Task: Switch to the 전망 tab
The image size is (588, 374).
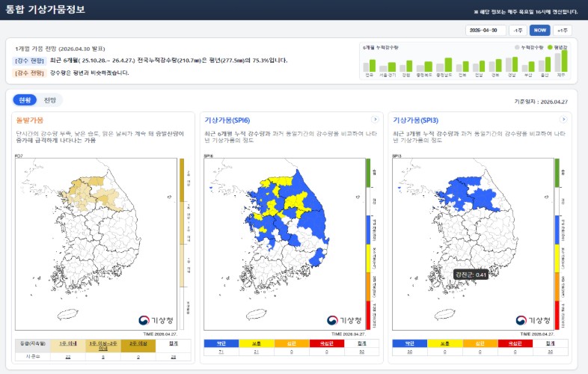Action: [x=50, y=99]
